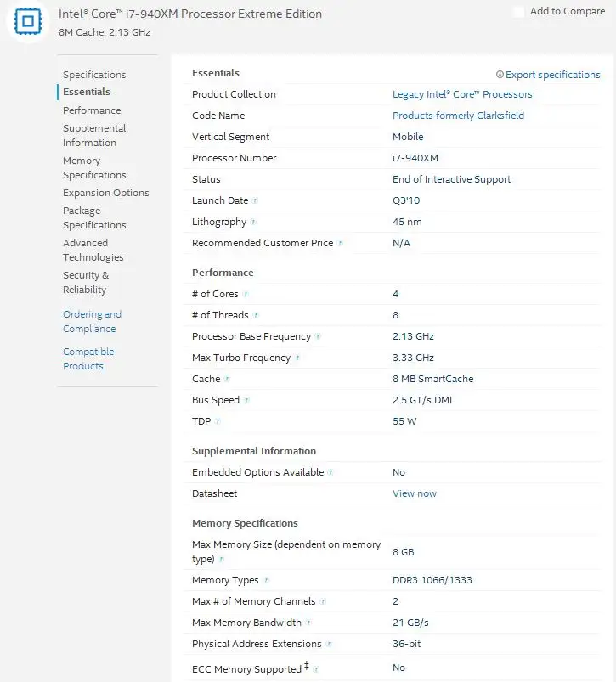Select Specifications in the sidebar
This screenshot has width=616, height=682.
click(94, 75)
